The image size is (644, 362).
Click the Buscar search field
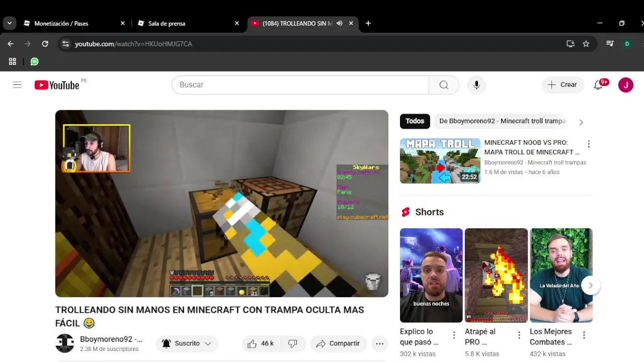tap(301, 85)
